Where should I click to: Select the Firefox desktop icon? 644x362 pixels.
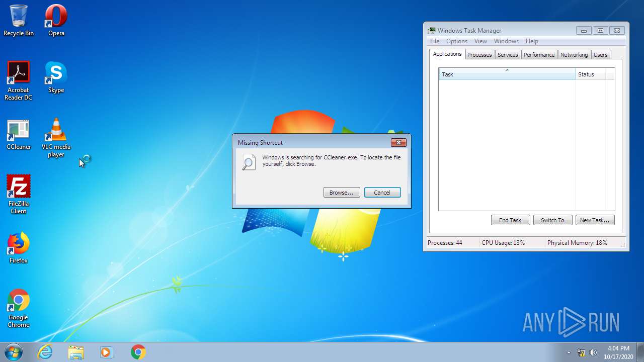[x=19, y=248]
